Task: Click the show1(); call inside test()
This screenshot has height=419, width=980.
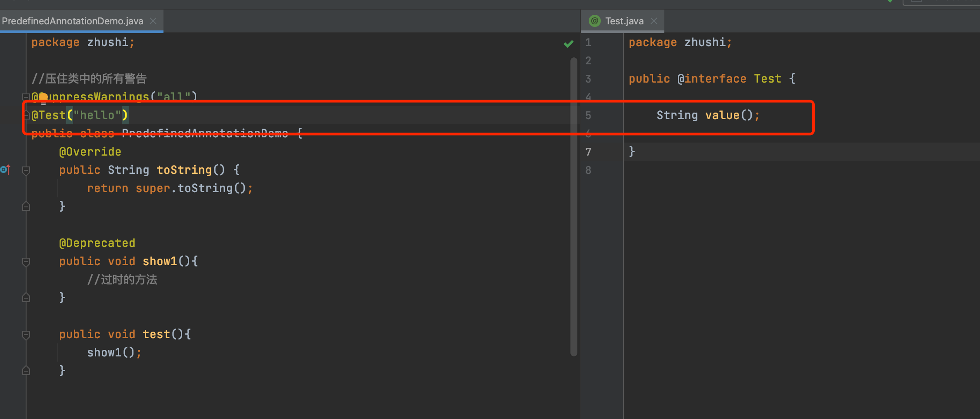Action: pyautogui.click(x=114, y=352)
